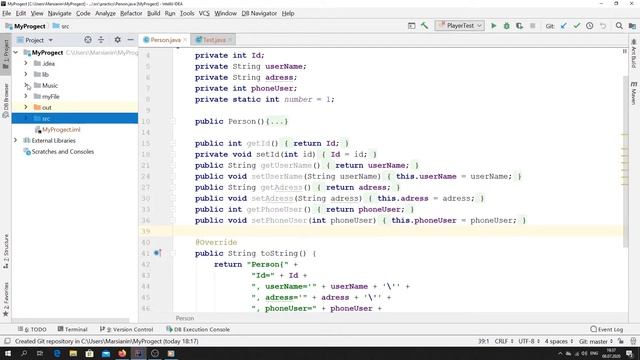Screen dimensions: 640x360
Task: Click the editor vertical scrollbar
Action: tap(625, 161)
